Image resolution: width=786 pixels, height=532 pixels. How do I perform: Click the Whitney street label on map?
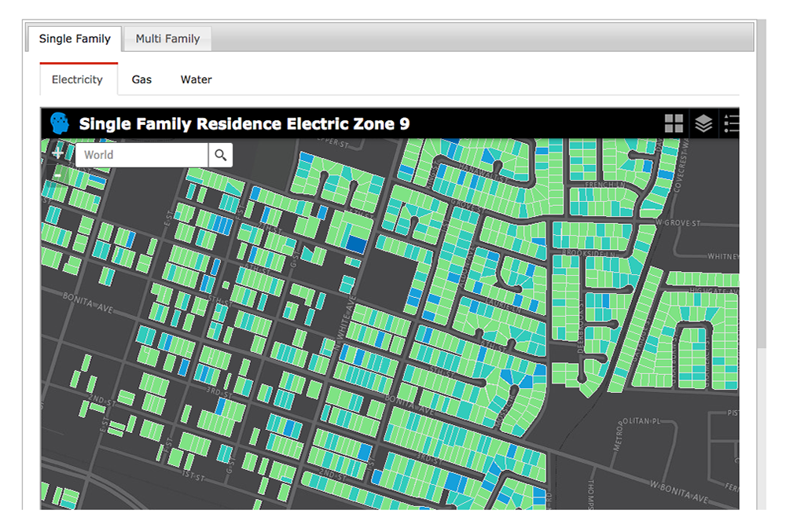722,256
